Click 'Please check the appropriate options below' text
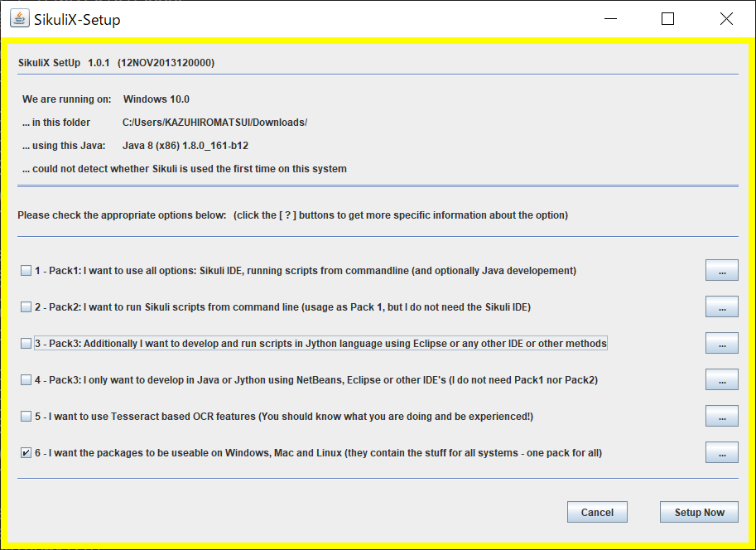The width and height of the screenshot is (756, 550). tap(122, 215)
